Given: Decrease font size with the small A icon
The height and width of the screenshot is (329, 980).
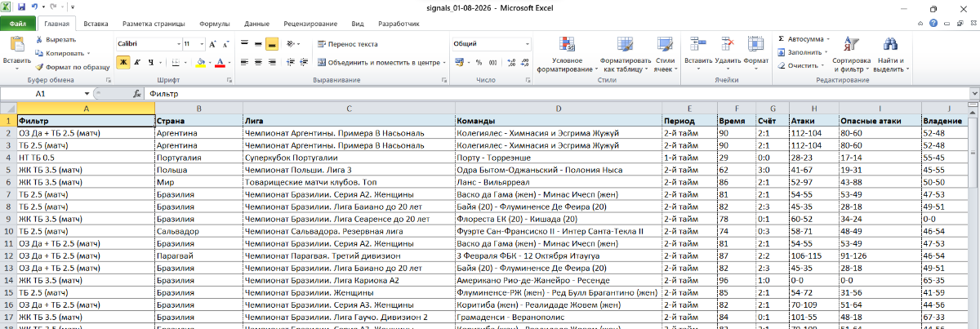Looking at the screenshot, I should pos(225,43).
